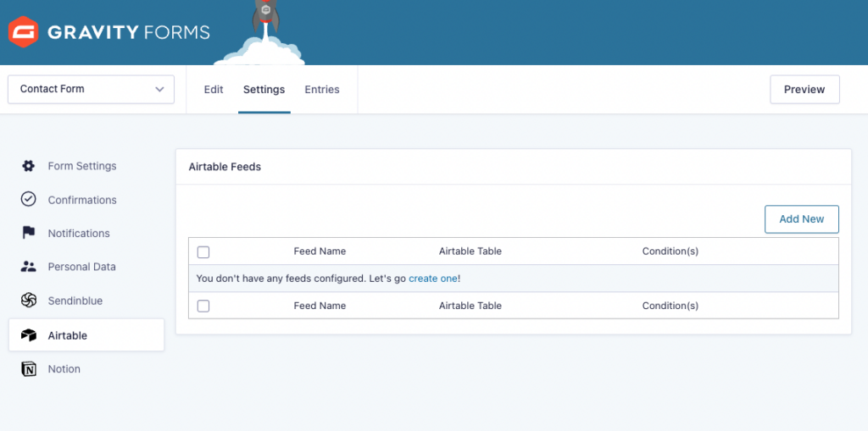Sort by the top Feed Name column header
The width and height of the screenshot is (868, 431).
coord(320,251)
